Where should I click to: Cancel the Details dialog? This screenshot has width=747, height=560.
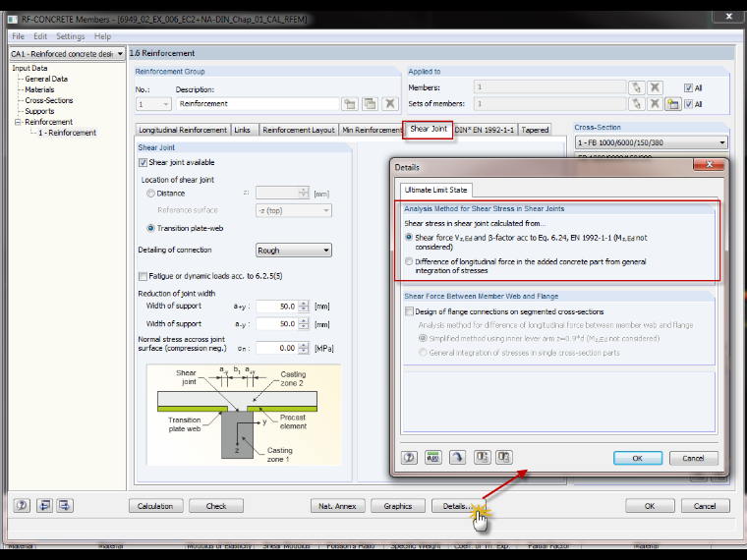(x=693, y=458)
